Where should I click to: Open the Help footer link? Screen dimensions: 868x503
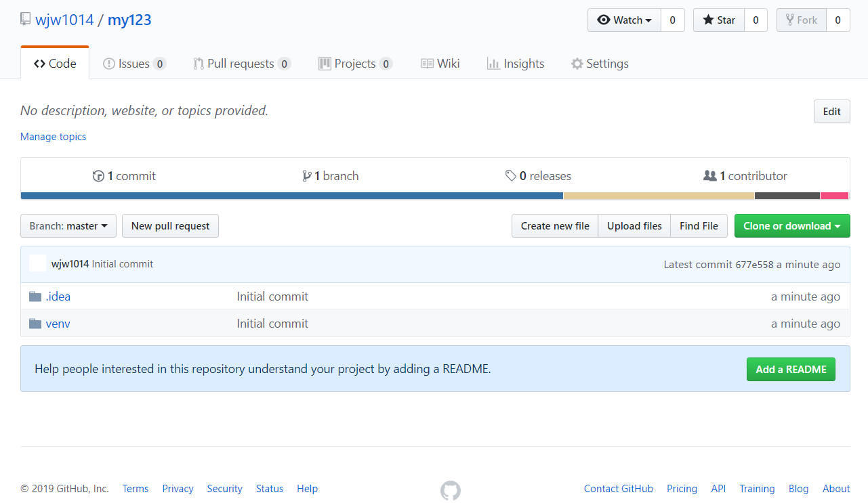pyautogui.click(x=307, y=489)
